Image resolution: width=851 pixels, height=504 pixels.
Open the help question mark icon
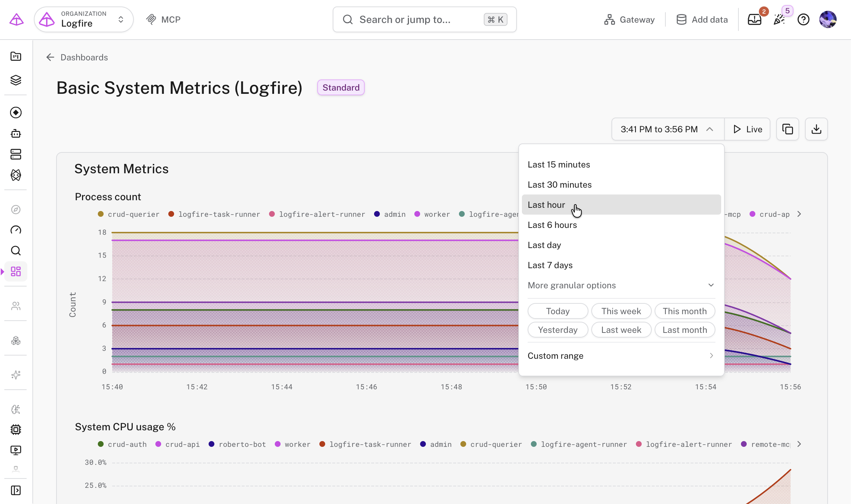click(x=803, y=19)
